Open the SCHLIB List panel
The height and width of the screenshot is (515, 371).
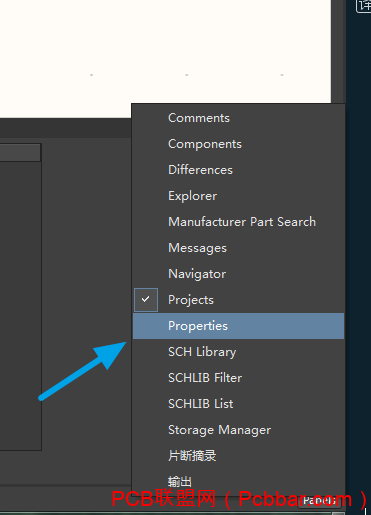(238, 404)
